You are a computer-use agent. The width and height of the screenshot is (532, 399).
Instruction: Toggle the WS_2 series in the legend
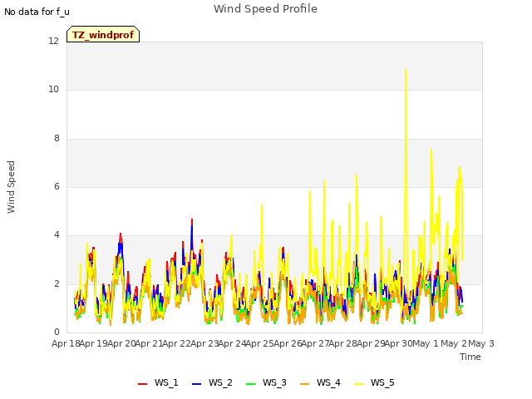point(212,382)
